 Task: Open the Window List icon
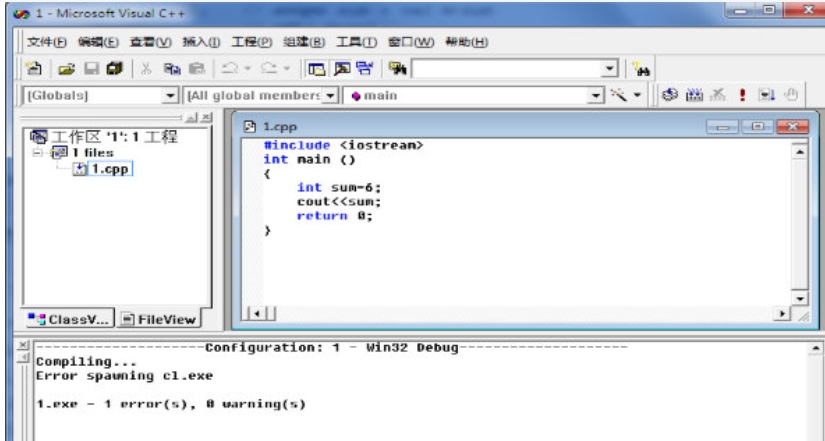[364, 68]
